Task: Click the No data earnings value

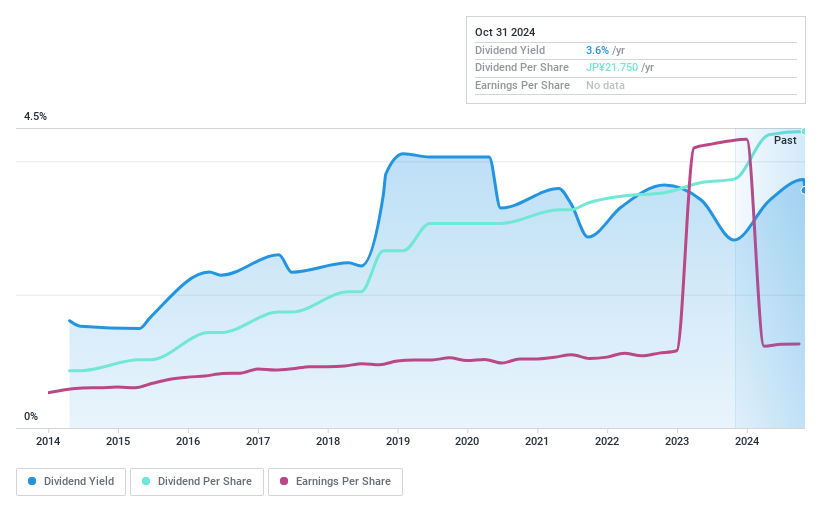Action: 605,85
